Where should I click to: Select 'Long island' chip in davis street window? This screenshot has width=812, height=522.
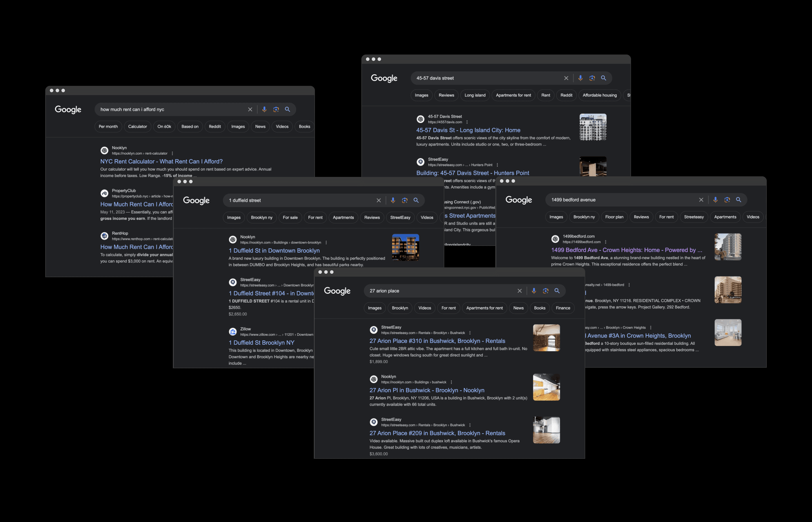tap(475, 95)
